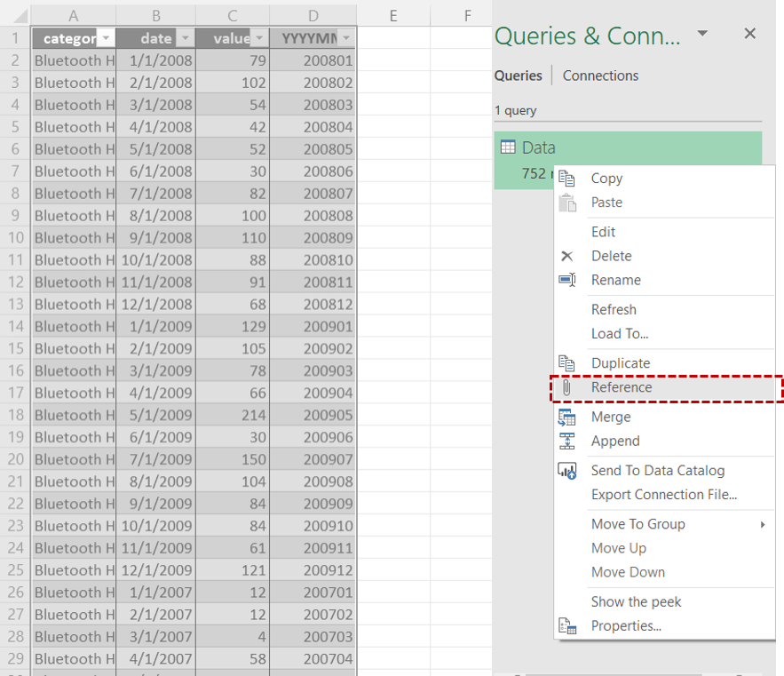The width and height of the screenshot is (784, 676).
Task: Open the YYYYMM column filter dropdown
Action: click(x=346, y=38)
